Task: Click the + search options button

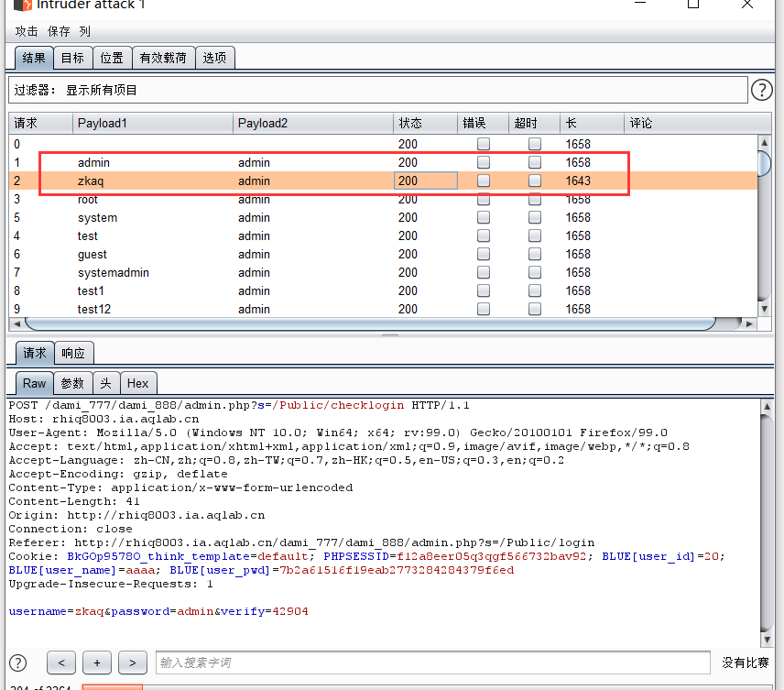Action: (97, 663)
